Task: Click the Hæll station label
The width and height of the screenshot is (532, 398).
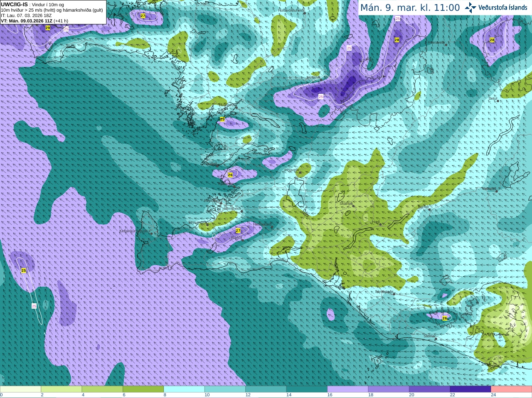Action: pos(376,222)
